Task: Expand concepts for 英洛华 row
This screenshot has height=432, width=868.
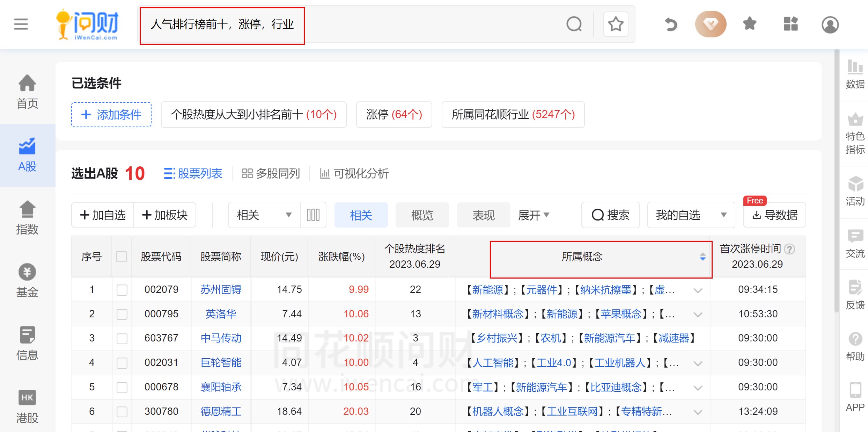Action: 698,314
